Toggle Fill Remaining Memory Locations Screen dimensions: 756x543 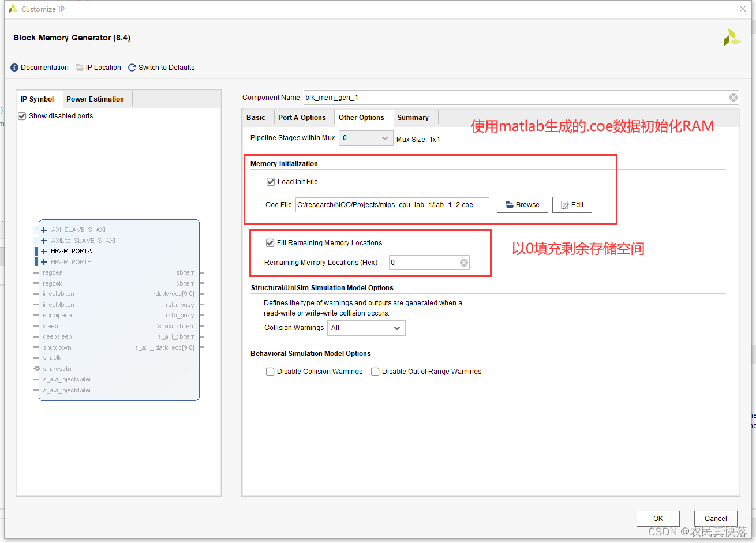(270, 243)
